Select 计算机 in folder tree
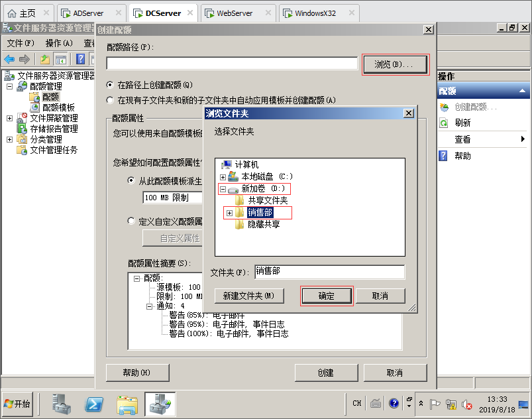This screenshot has height=419, width=532. (246, 164)
